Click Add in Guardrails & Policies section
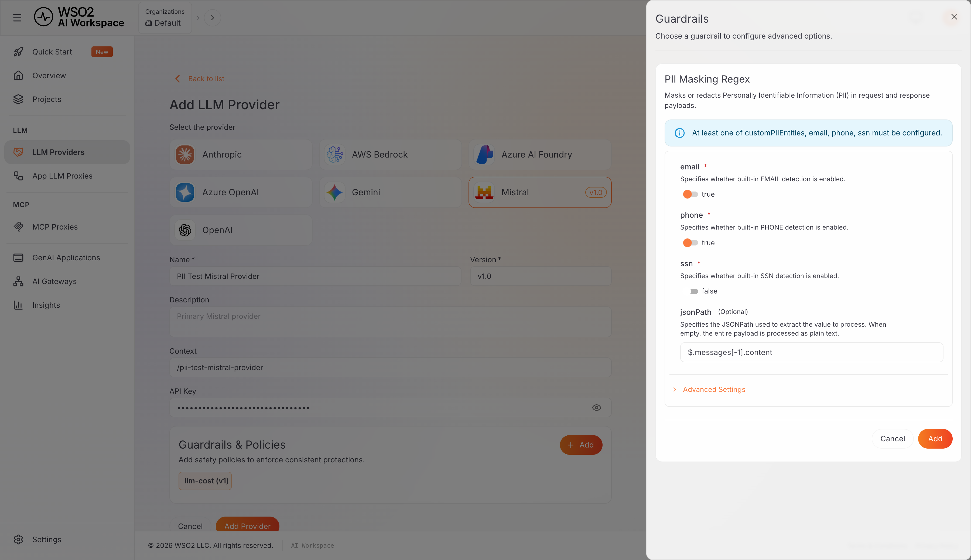 [x=581, y=445]
